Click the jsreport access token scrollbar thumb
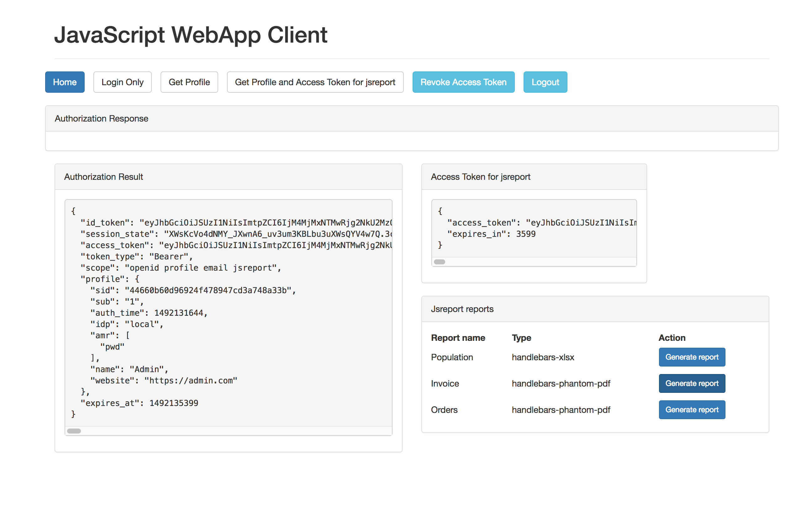This screenshot has width=812, height=515. pos(439,262)
